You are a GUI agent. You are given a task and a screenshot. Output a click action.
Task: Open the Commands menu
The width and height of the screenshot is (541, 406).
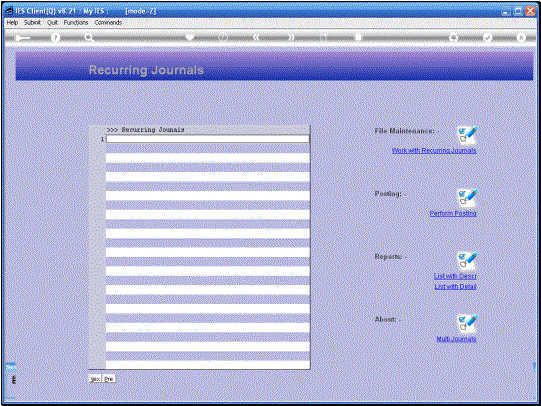click(x=108, y=22)
